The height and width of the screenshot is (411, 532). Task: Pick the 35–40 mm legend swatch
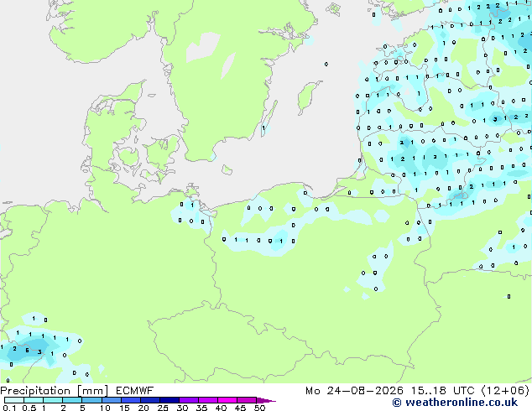pos(208,400)
